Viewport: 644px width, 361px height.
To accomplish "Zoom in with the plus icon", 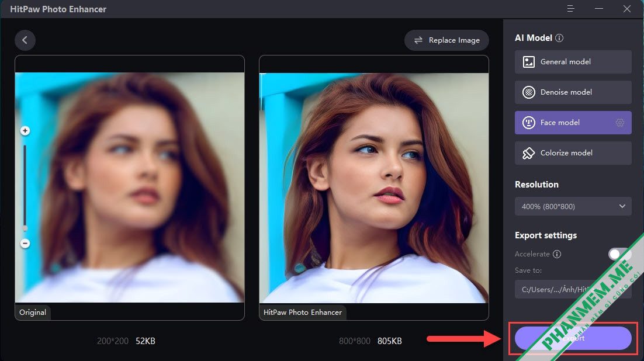I will tap(25, 131).
